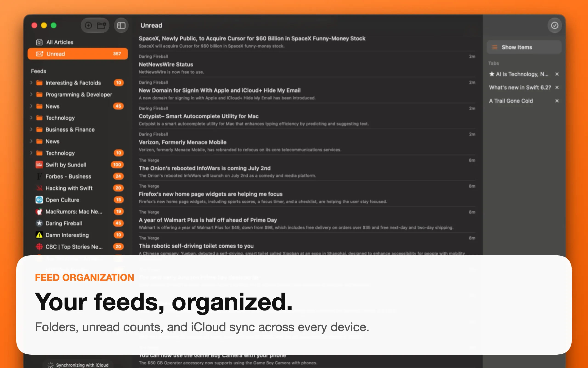The image size is (588, 368).
Task: Expand the News folder with 45 unread
Action: 31,106
